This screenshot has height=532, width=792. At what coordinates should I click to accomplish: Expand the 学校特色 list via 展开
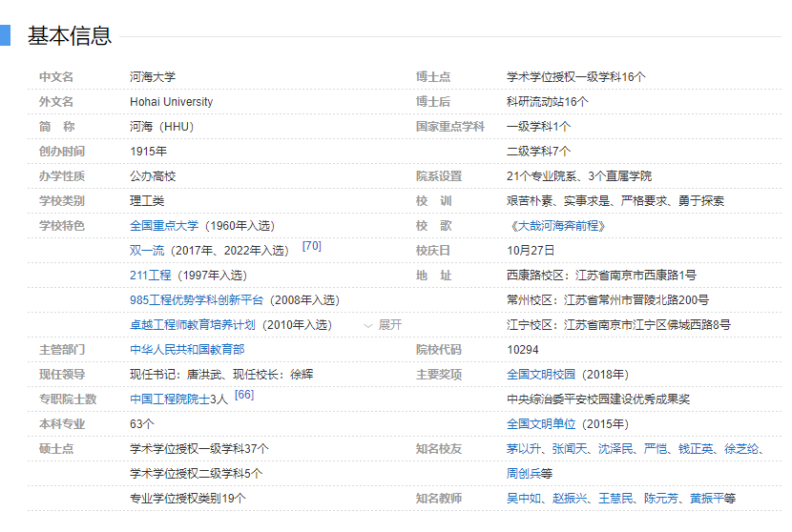(x=390, y=325)
